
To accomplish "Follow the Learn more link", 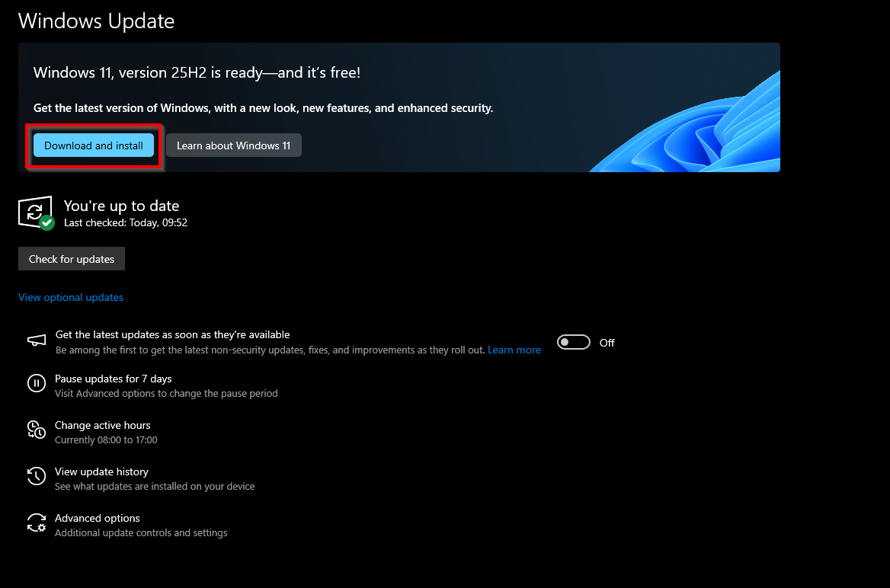I will coord(514,350).
